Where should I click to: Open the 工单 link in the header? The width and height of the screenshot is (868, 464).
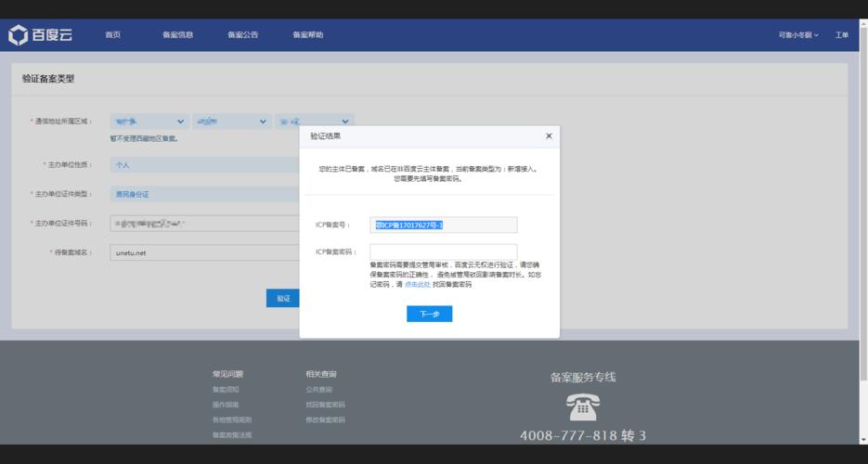tap(841, 35)
